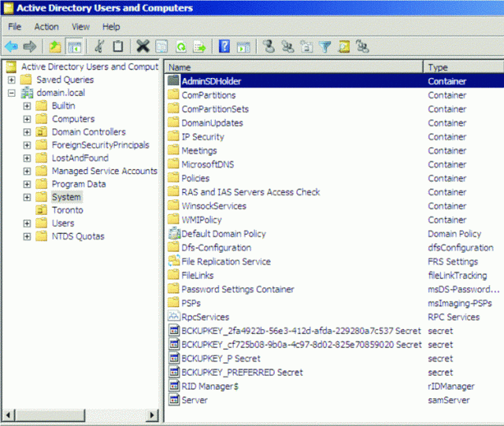Click the Back arrow in toolbar
Screen dimensions: 504x426
(11, 47)
